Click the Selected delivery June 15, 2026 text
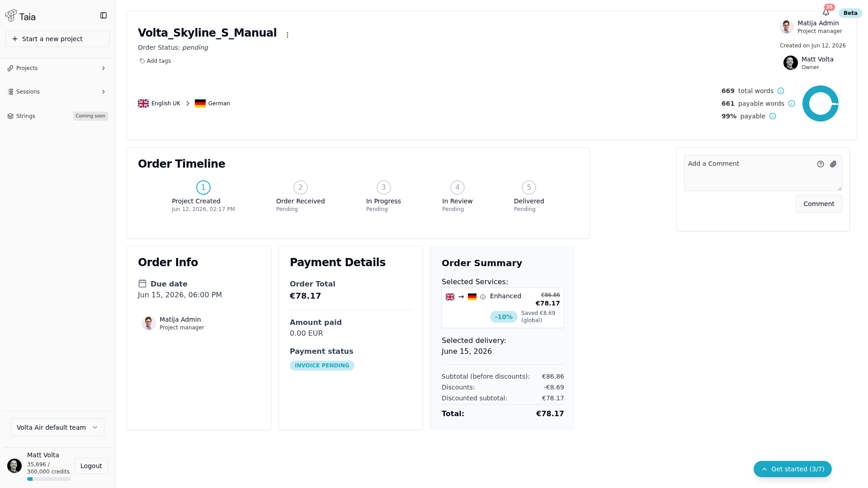Image resolution: width=868 pixels, height=488 pixels. click(467, 352)
